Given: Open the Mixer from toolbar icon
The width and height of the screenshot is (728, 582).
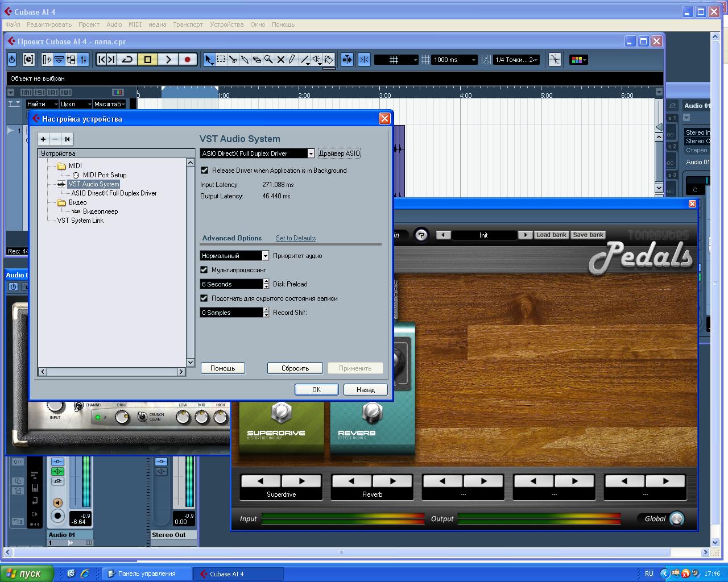Looking at the screenshot, I should pyautogui.click(x=84, y=60).
